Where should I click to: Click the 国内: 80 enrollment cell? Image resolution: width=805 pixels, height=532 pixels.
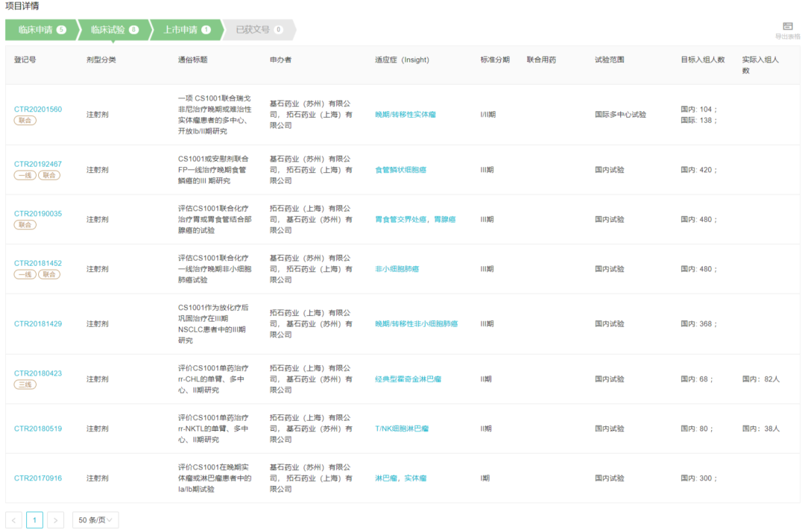(x=697, y=428)
